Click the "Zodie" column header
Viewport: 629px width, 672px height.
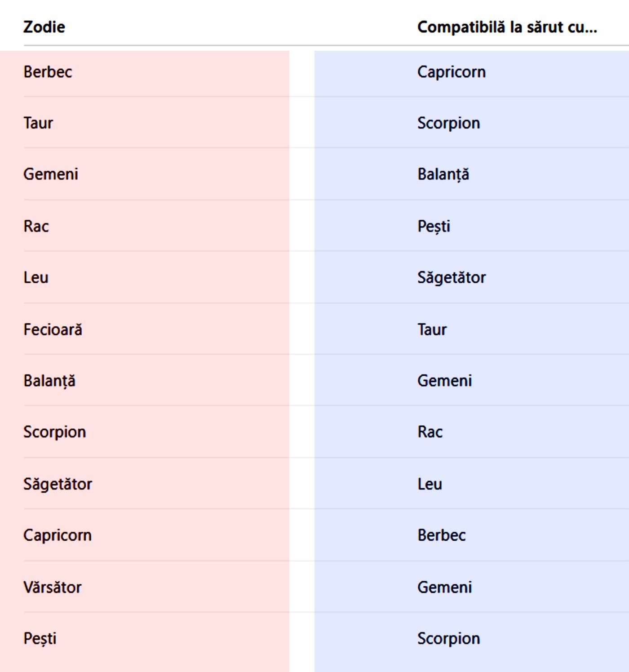(x=44, y=27)
